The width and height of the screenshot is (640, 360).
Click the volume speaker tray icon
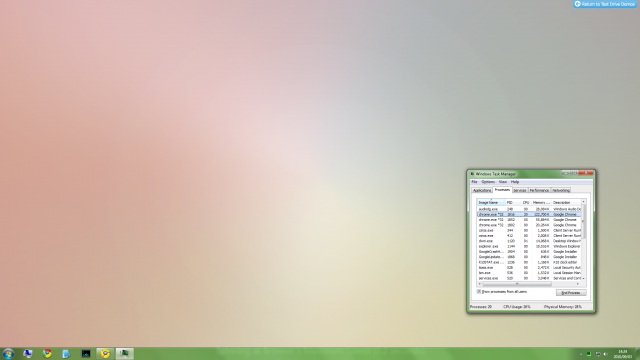coord(606,354)
